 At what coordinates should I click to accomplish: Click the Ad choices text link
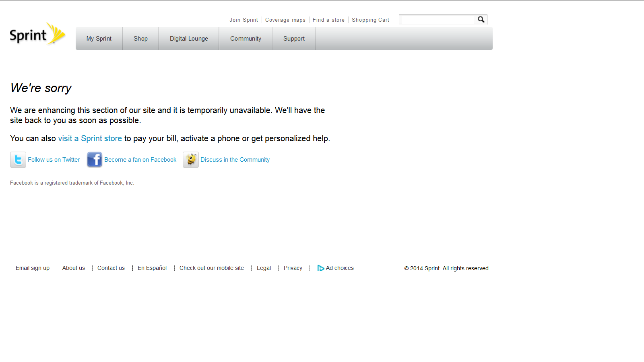[x=340, y=268]
